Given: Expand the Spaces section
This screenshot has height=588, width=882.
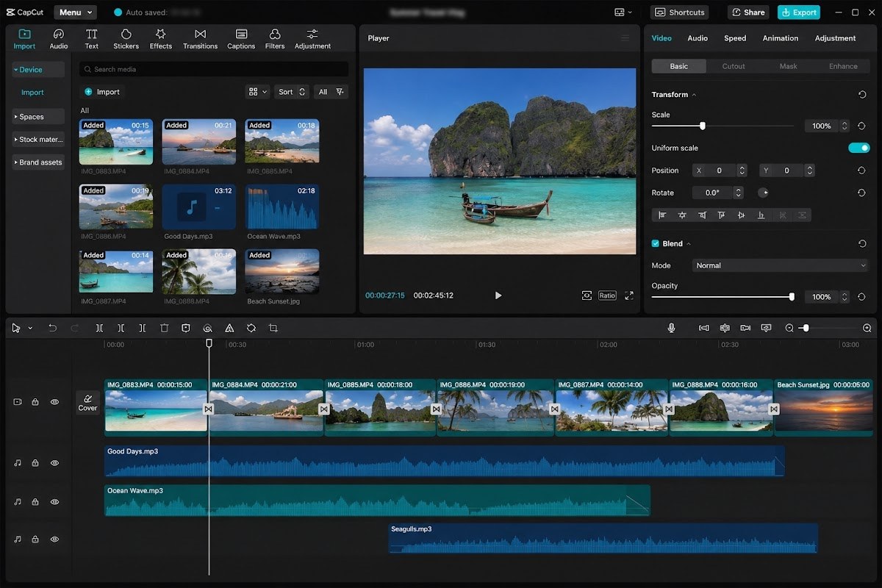Looking at the screenshot, I should (x=38, y=117).
